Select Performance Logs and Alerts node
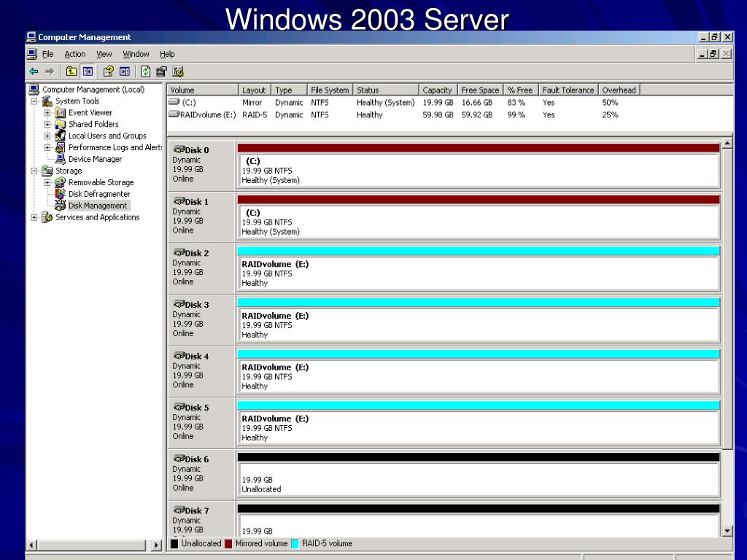Screen dimensions: 747x560 [115, 147]
